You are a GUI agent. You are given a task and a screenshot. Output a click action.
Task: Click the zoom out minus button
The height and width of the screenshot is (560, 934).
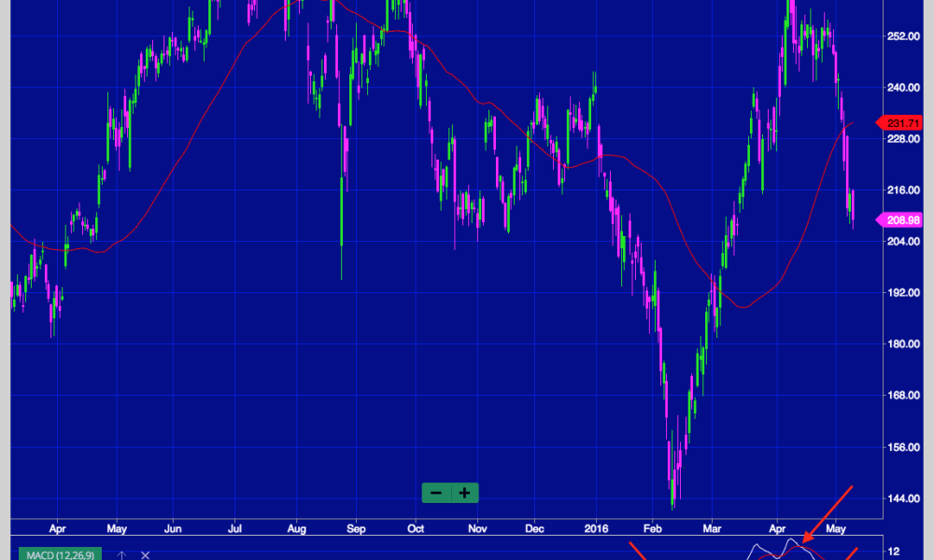[436, 493]
